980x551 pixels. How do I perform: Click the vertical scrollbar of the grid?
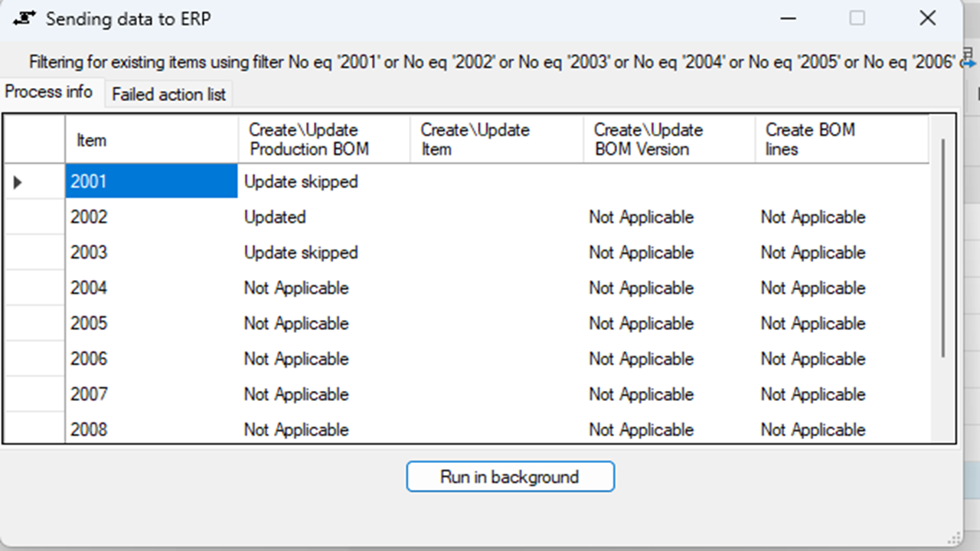pyautogui.click(x=943, y=246)
